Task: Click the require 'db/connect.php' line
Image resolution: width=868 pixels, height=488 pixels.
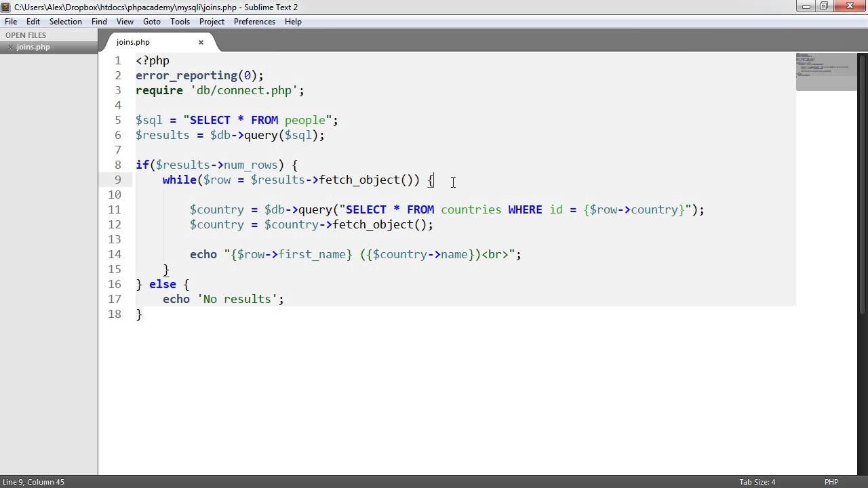Action: pyautogui.click(x=220, y=90)
